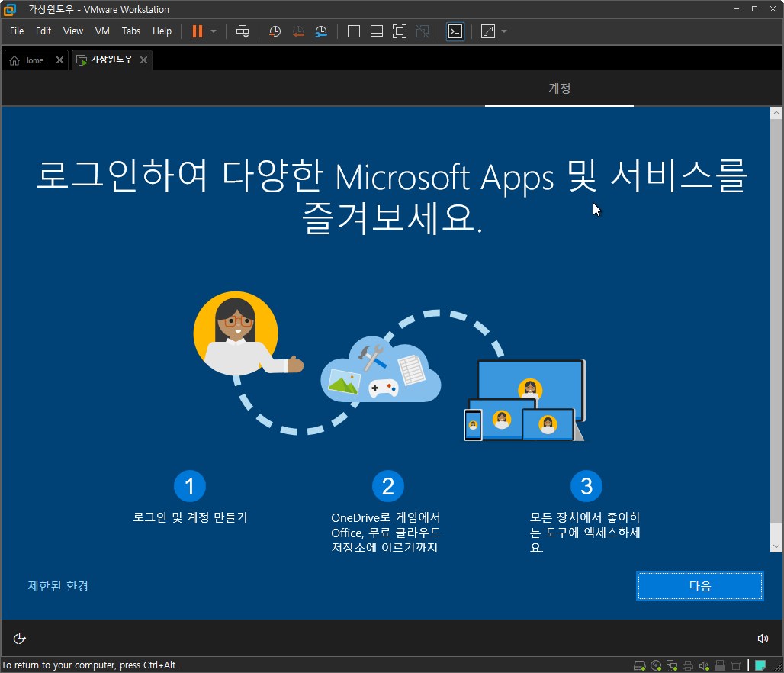The height and width of the screenshot is (673, 784).
Task: Toggle the console view icon
Action: [x=455, y=31]
